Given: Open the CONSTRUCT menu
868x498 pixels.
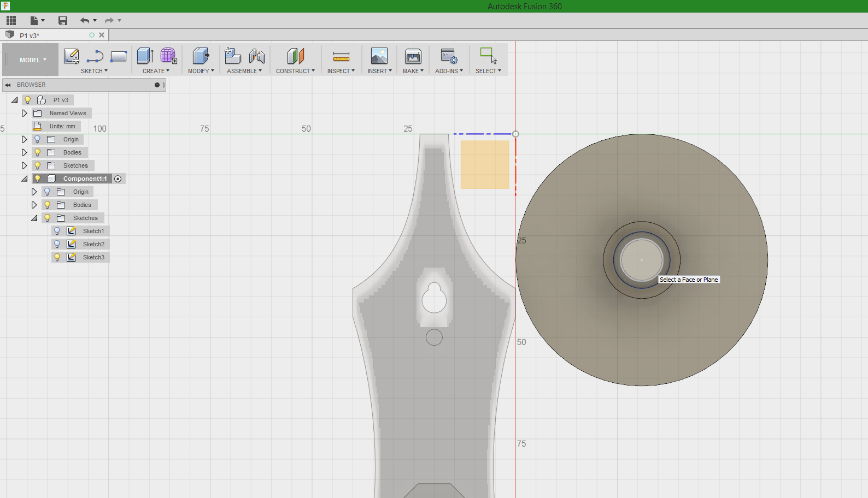Looking at the screenshot, I should coord(295,71).
